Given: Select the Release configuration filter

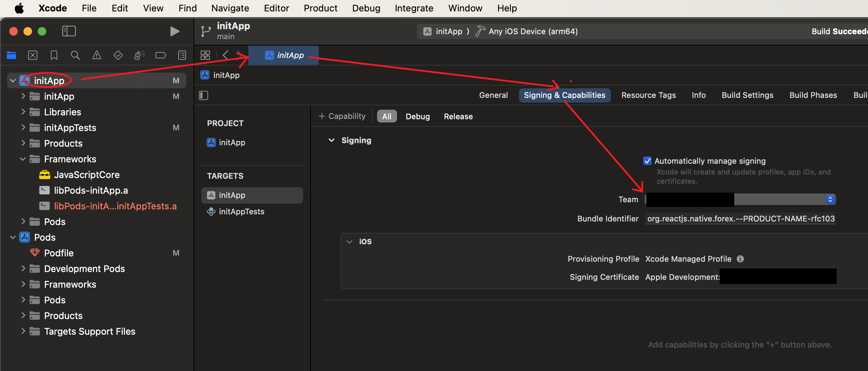Looking at the screenshot, I should pos(458,116).
